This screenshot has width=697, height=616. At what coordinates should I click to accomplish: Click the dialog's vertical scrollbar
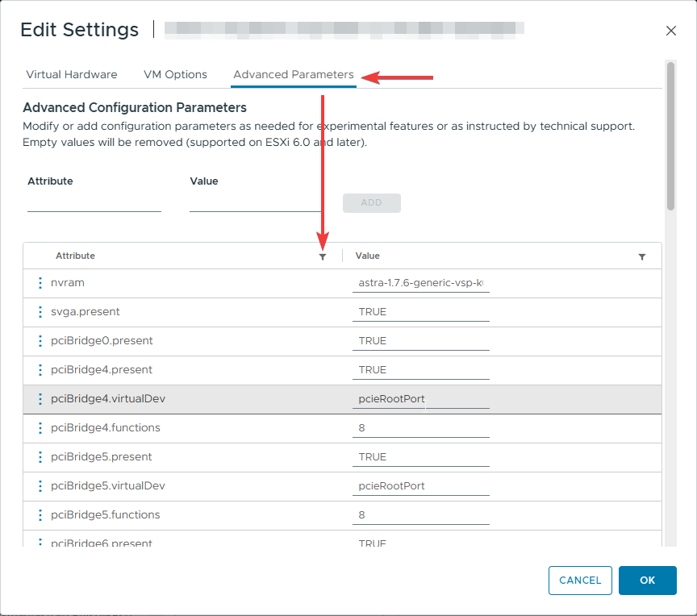[670, 137]
